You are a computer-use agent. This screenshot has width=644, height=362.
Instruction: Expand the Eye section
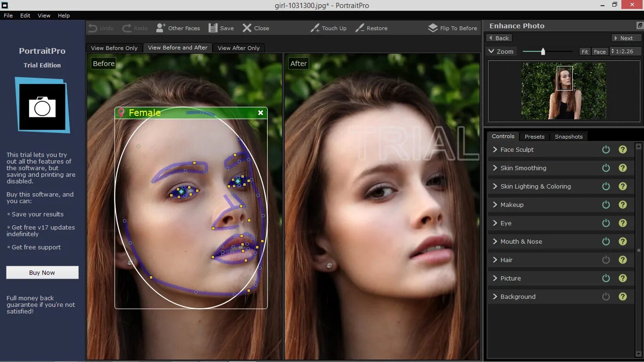click(x=495, y=223)
